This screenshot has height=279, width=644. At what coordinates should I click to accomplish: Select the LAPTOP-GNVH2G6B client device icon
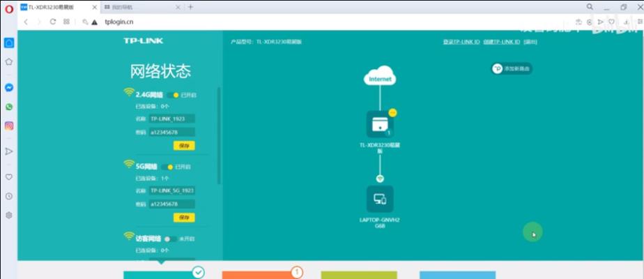point(380,199)
